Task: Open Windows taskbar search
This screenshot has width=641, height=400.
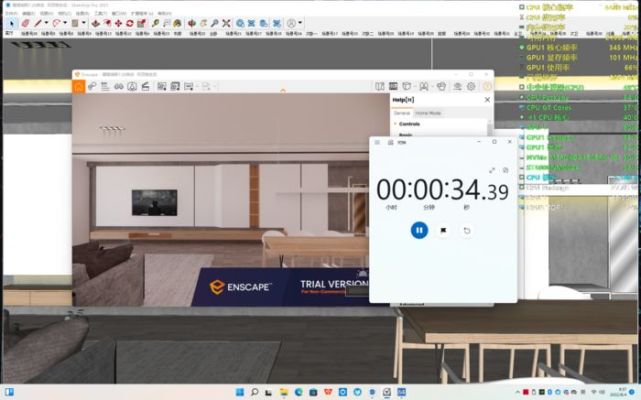Action: [x=254, y=392]
